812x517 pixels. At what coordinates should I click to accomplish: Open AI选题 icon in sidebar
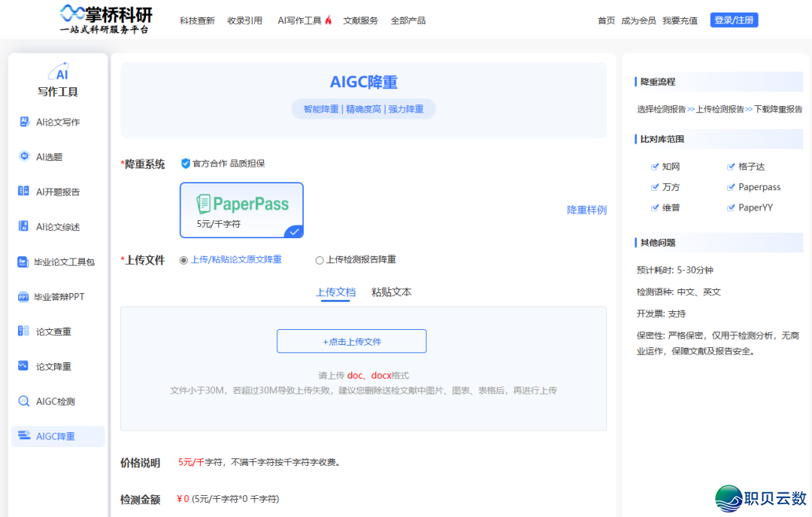23,156
